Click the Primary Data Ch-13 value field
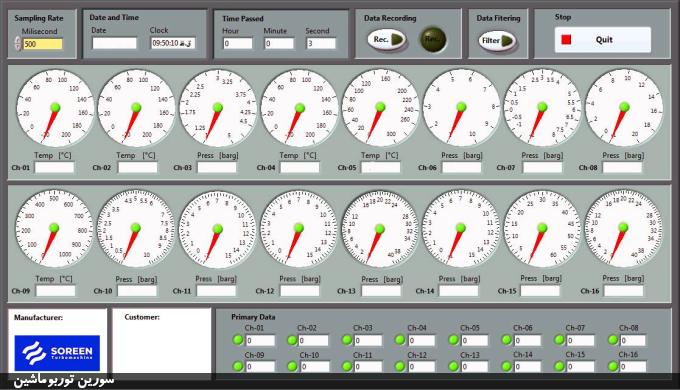 [x=475, y=367]
